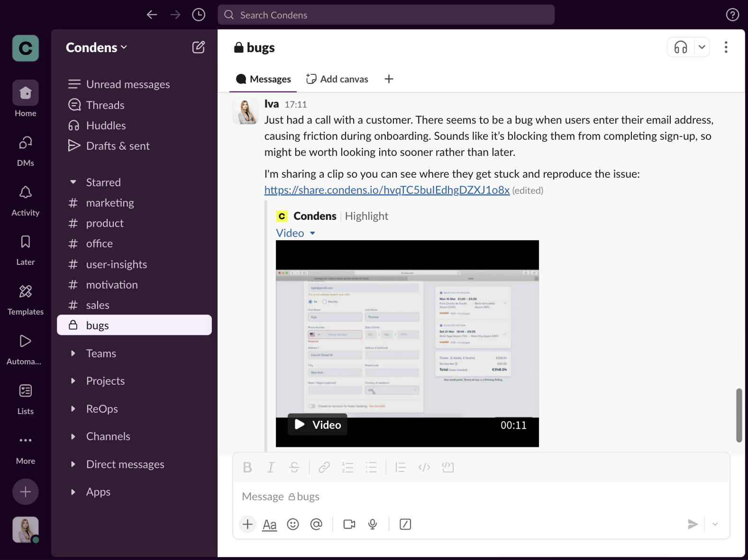Click the Condens workspace logo

pos(26,48)
